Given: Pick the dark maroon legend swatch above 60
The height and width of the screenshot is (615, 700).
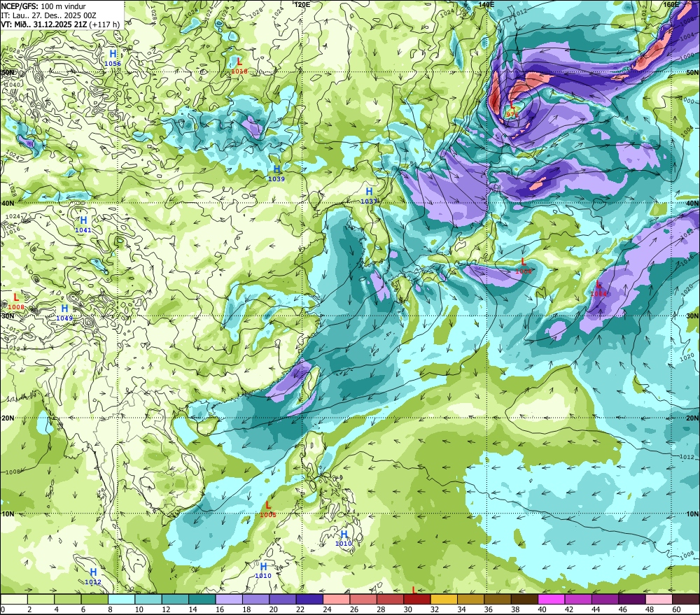Looking at the screenshot, I should [x=686, y=600].
